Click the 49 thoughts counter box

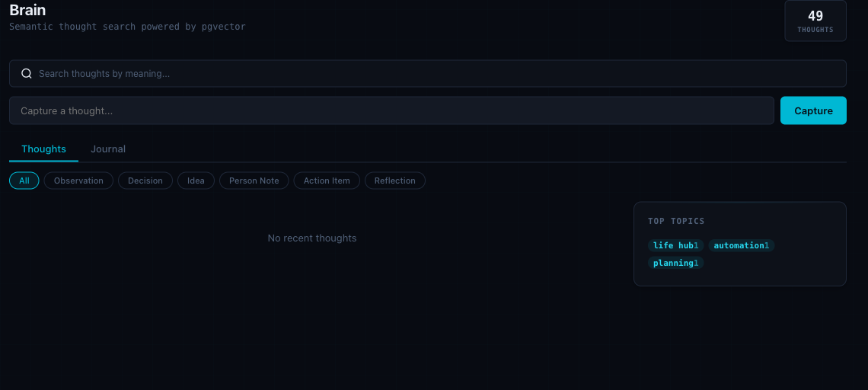(x=815, y=21)
